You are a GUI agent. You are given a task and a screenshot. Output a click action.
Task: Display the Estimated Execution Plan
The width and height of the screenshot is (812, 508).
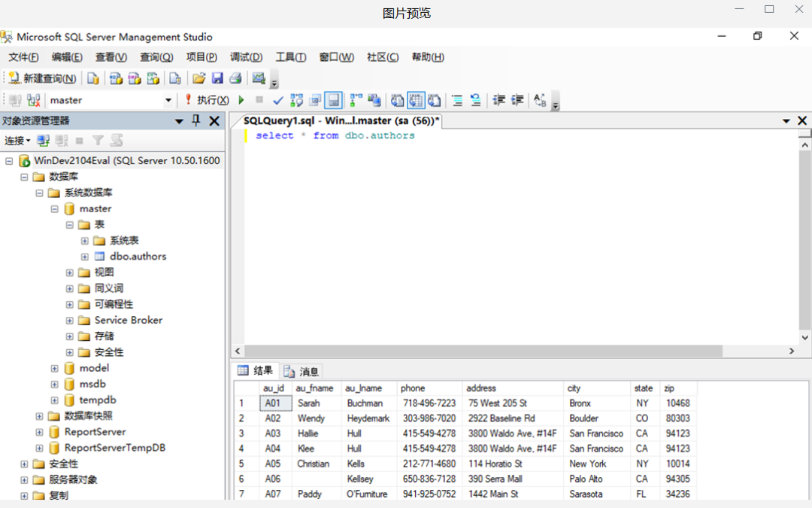click(x=297, y=100)
